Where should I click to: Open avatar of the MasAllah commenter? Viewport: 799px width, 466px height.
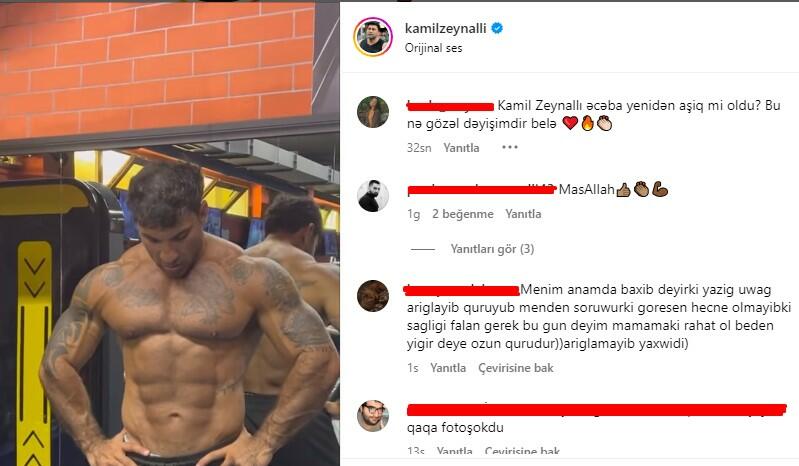pyautogui.click(x=373, y=196)
